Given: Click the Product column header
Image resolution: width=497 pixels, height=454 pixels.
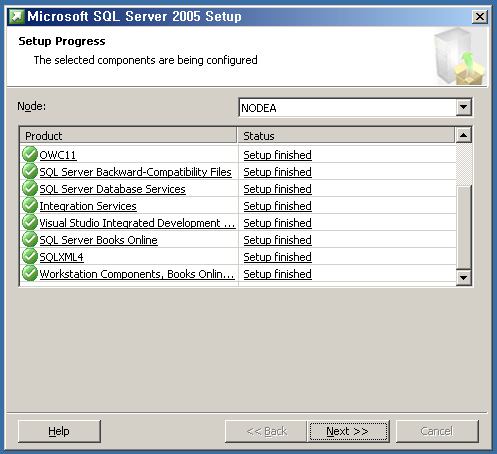Looking at the screenshot, I should tap(128, 136).
